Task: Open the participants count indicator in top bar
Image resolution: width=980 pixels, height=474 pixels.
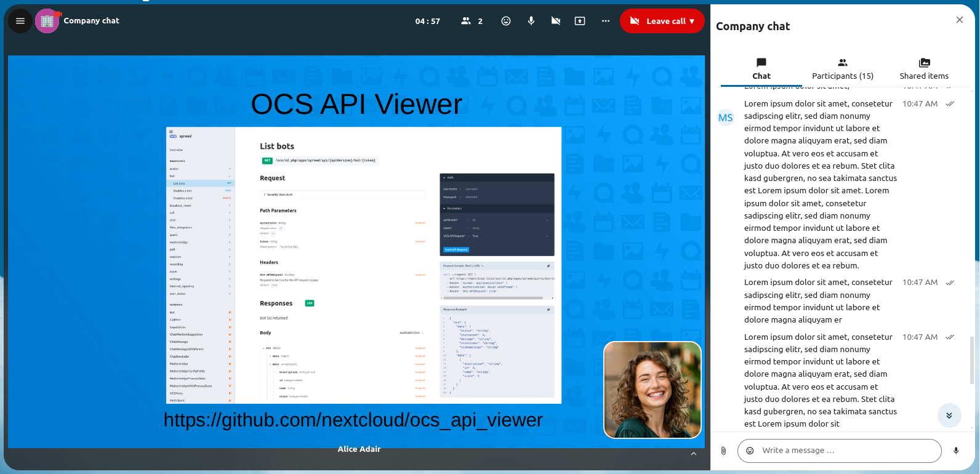Action: click(x=472, y=21)
